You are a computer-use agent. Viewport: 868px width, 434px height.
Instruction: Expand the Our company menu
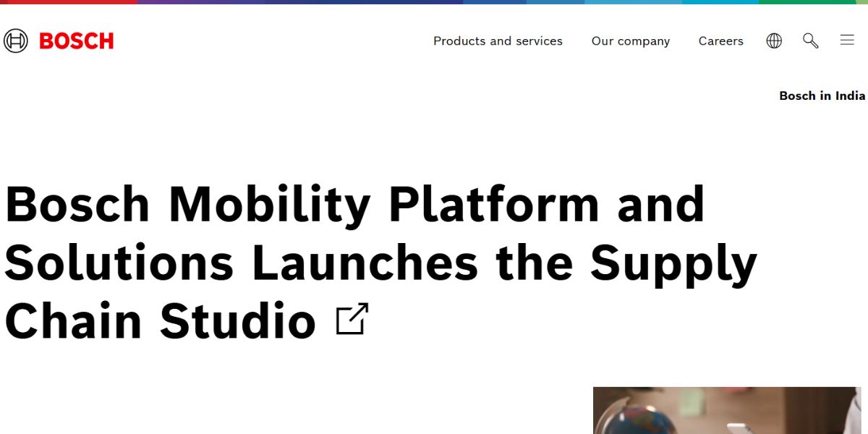(630, 41)
